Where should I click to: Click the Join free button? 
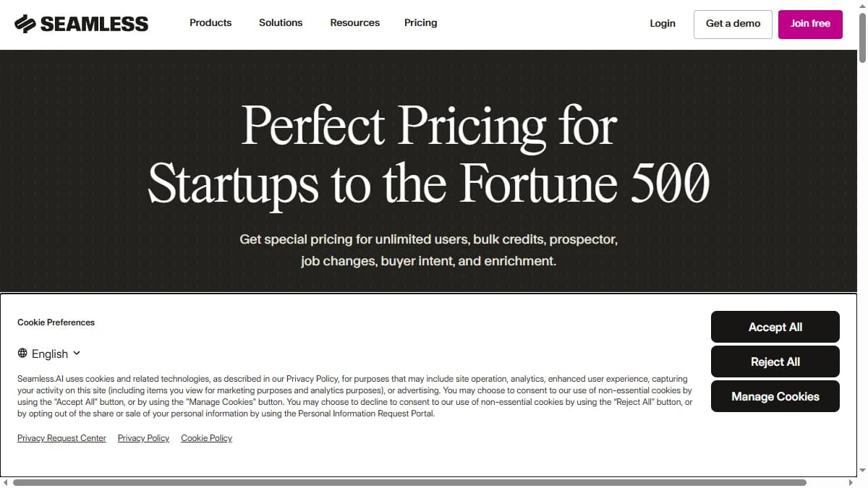810,24
